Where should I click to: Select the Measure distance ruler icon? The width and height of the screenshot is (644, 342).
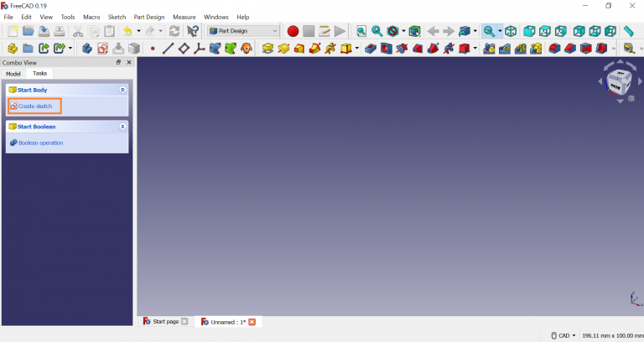click(628, 31)
